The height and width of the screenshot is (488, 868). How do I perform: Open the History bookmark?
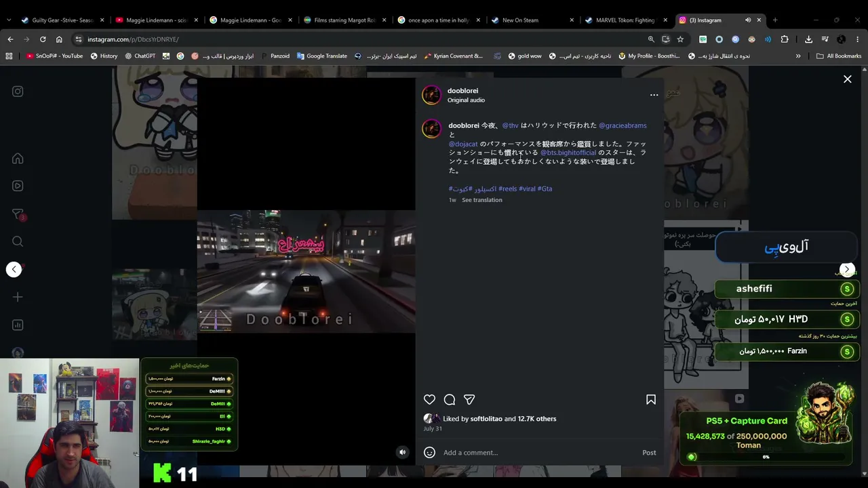point(104,56)
